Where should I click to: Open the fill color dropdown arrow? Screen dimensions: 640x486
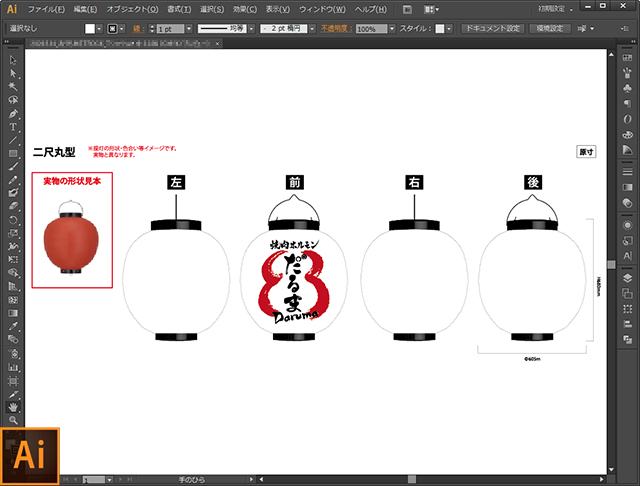[99, 29]
